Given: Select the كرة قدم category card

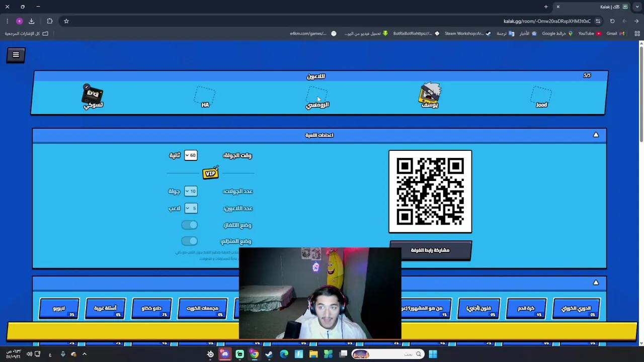Looking at the screenshot, I should click(x=526, y=308).
